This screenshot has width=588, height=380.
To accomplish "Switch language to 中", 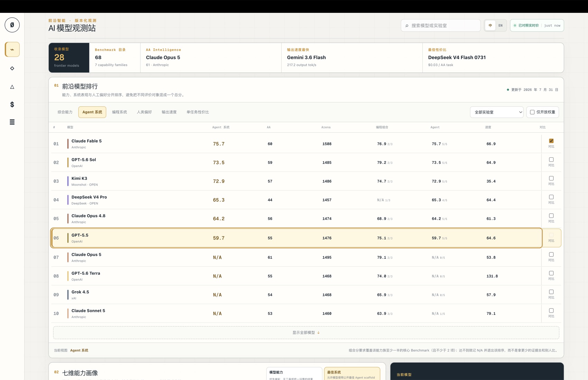I will [490, 26].
